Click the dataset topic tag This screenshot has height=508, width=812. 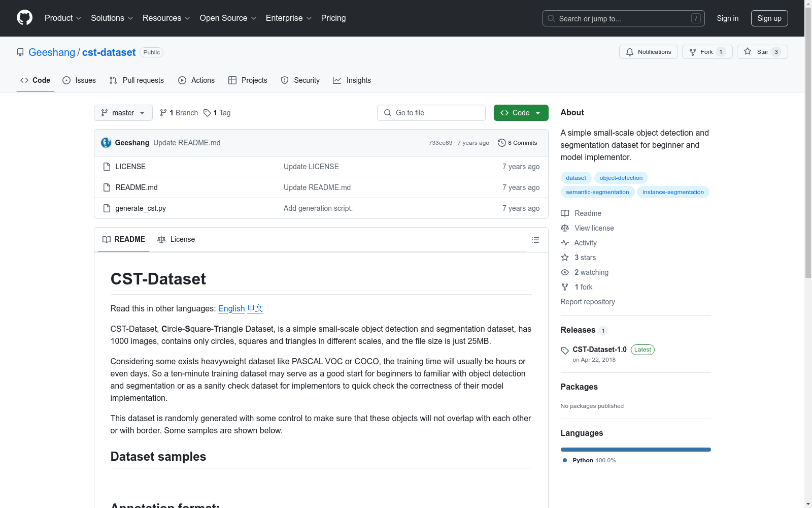[576, 178]
